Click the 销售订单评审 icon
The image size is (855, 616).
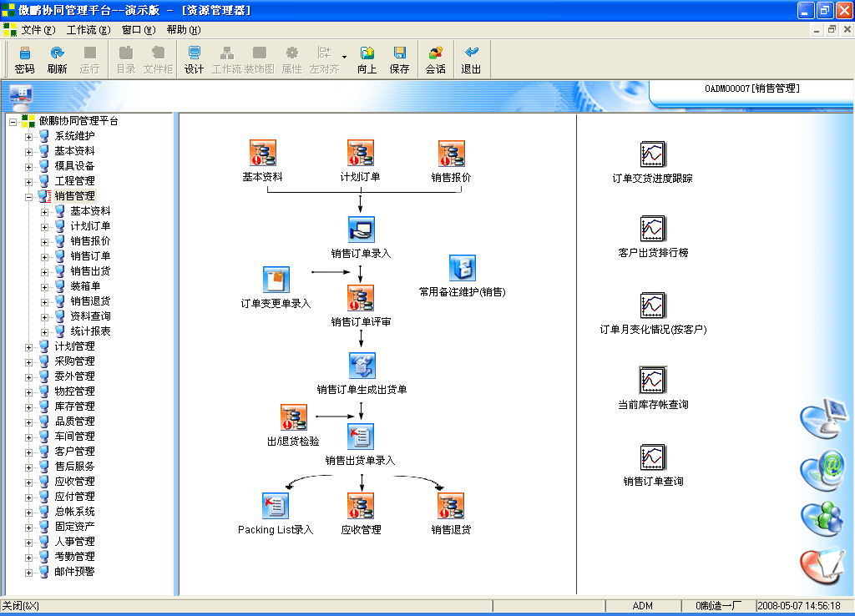[361, 299]
